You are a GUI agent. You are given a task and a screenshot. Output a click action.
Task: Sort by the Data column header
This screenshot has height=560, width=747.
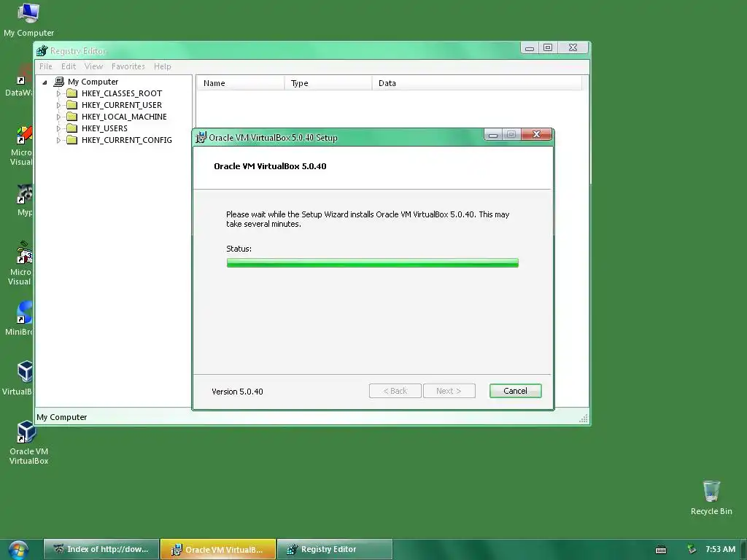click(x=477, y=83)
